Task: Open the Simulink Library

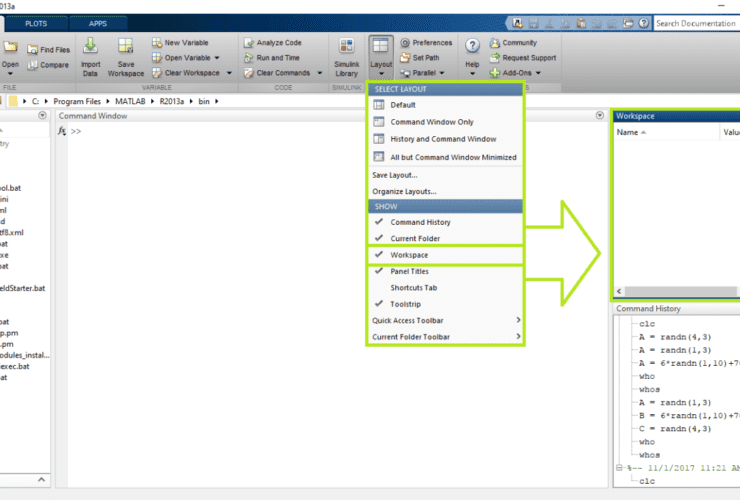Action: [347, 58]
